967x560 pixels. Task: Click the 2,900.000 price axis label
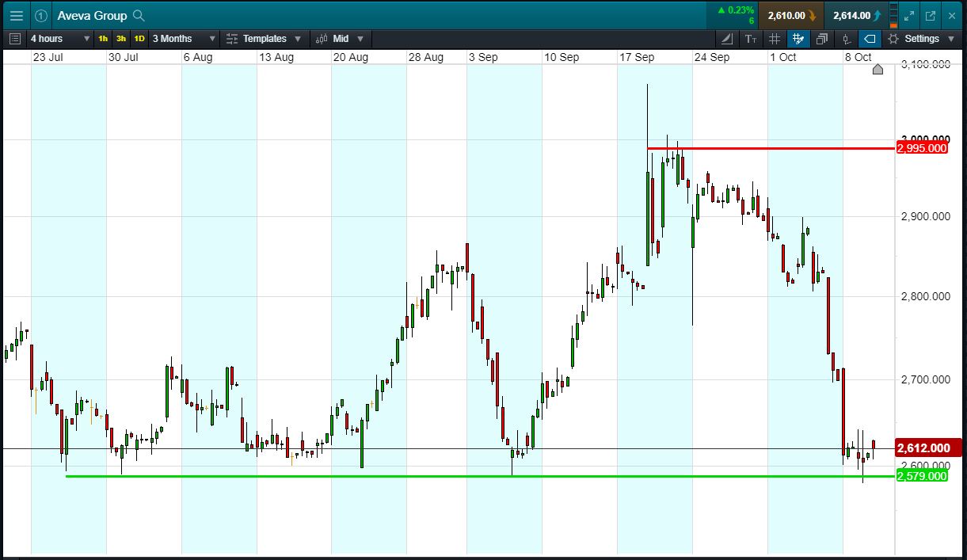(926, 216)
